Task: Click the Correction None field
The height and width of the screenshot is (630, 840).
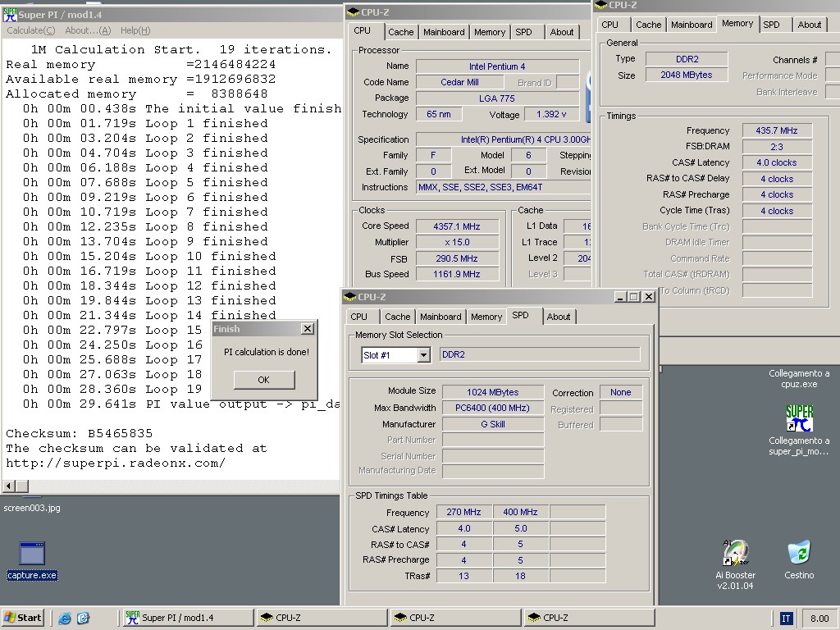Action: tap(620, 393)
